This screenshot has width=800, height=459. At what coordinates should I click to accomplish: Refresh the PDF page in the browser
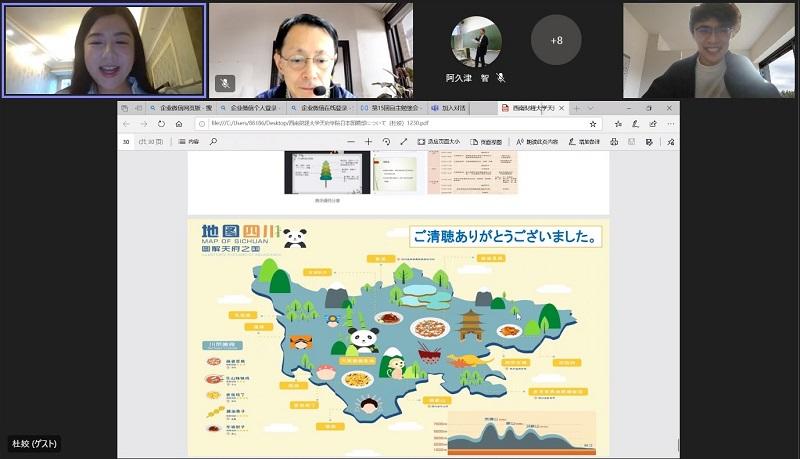161,124
